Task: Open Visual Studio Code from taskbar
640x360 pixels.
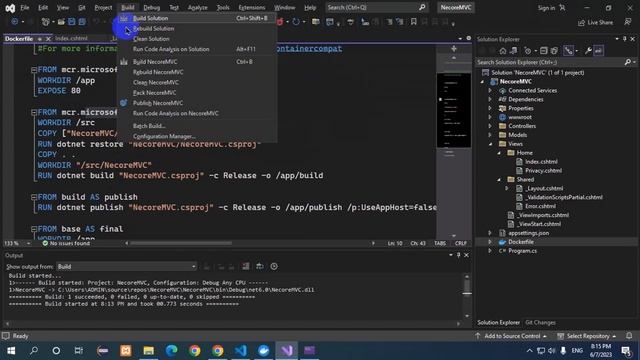Action: [x=241, y=350]
